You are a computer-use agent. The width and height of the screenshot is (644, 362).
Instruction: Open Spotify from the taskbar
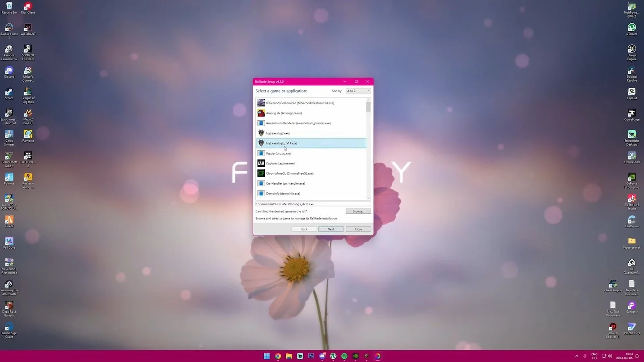tap(344, 356)
